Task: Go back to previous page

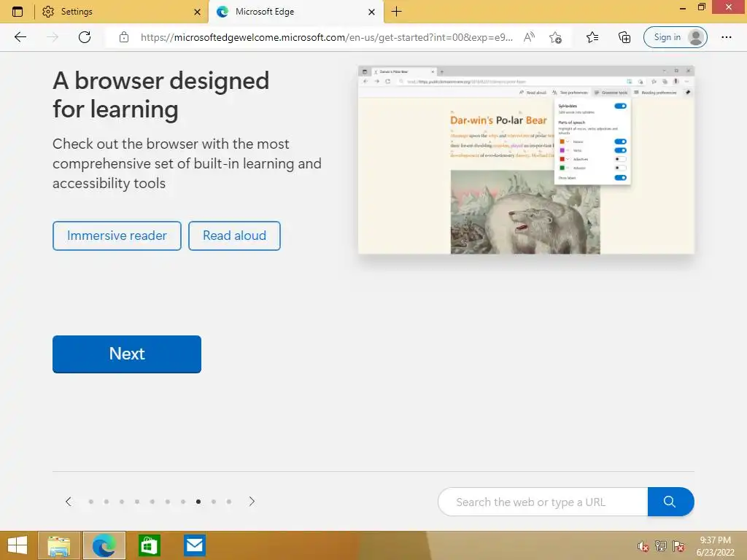Action: coord(20,37)
